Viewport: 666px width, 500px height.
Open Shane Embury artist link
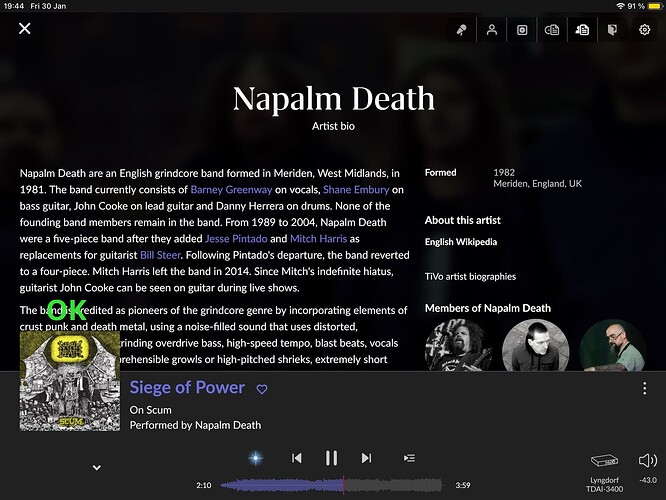pyautogui.click(x=356, y=189)
